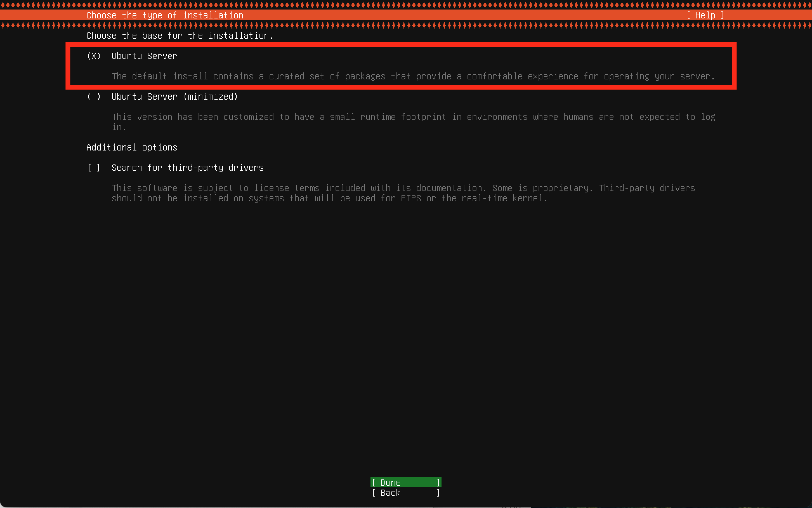Screen dimensions: 812x508
Task: Click the Done button
Action: pos(406,483)
